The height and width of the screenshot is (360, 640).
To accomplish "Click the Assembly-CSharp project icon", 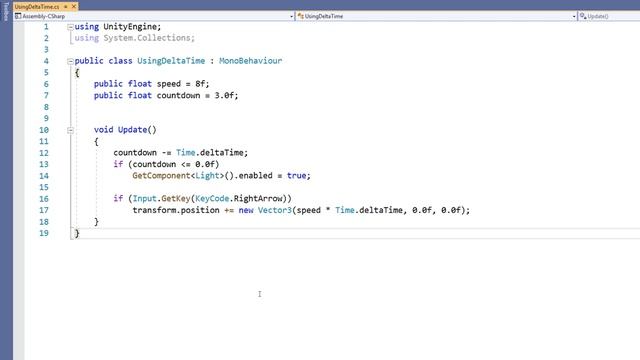I will [18, 16].
